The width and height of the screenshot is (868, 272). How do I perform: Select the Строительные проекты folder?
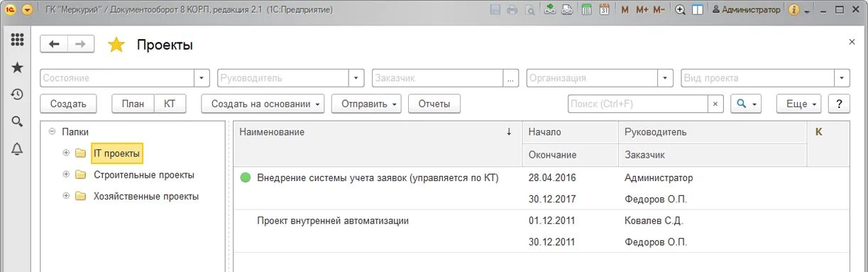144,175
